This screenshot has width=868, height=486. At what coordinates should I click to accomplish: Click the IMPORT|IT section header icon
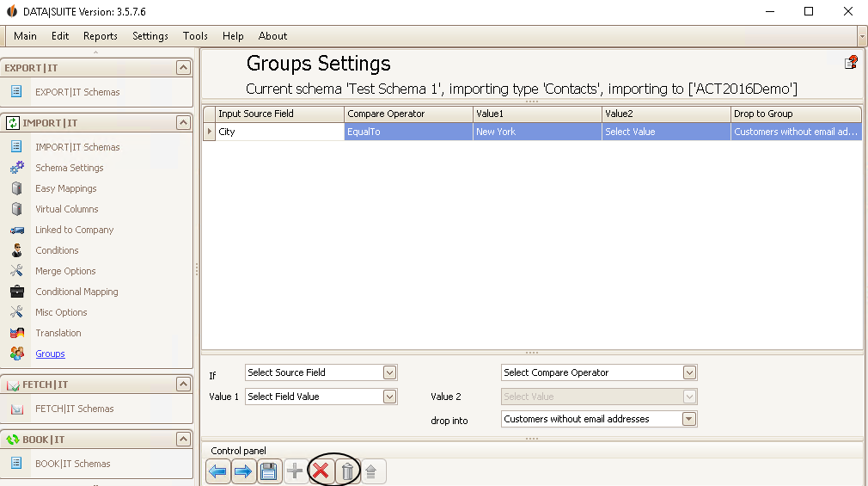coord(12,122)
